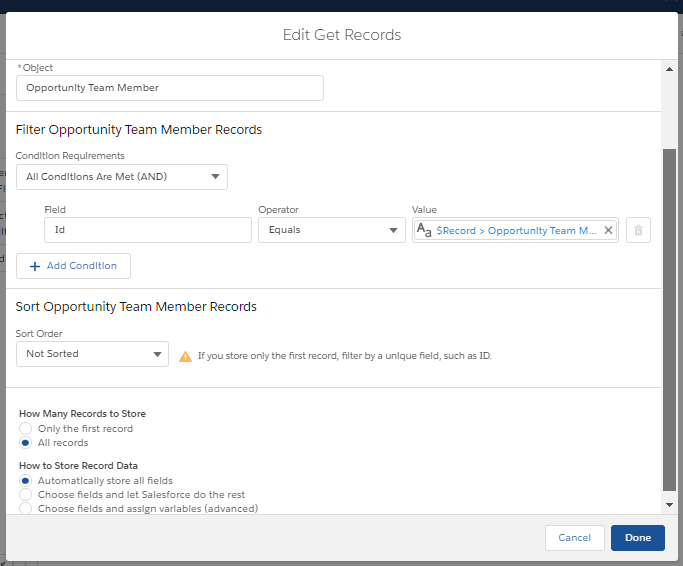Viewport: 683px width, 566px height.
Task: Click the scrollbar up arrow
Action: click(x=670, y=67)
